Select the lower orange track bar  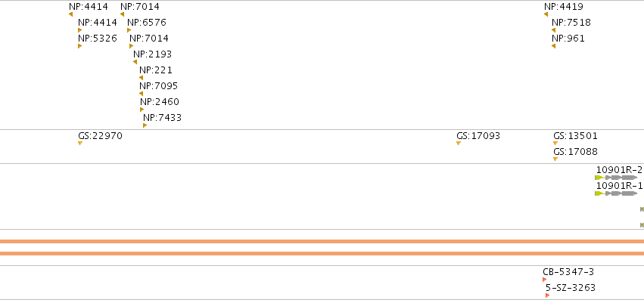[322, 254]
